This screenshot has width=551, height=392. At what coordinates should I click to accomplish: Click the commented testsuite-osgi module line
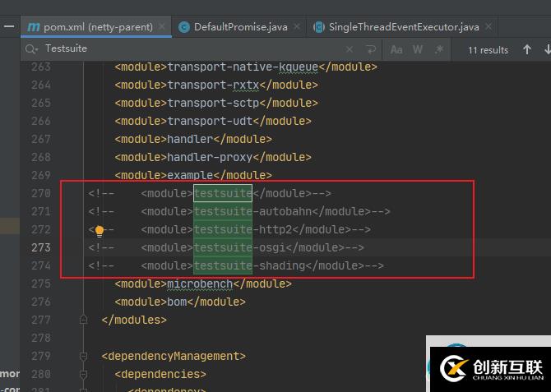[x=226, y=247]
